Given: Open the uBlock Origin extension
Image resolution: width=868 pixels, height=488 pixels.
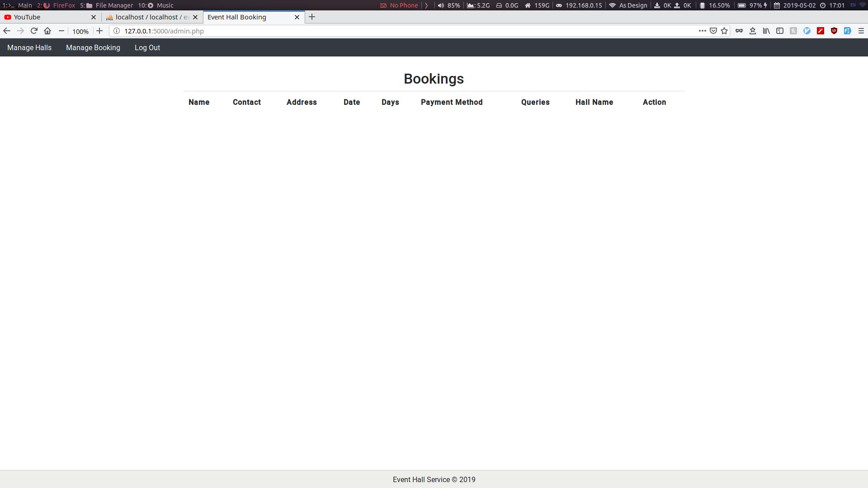Looking at the screenshot, I should (x=834, y=31).
